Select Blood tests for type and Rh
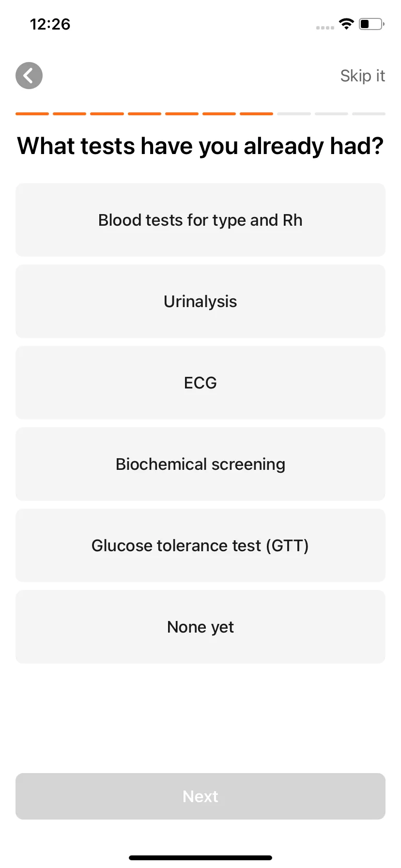401x868 pixels. coord(200,220)
